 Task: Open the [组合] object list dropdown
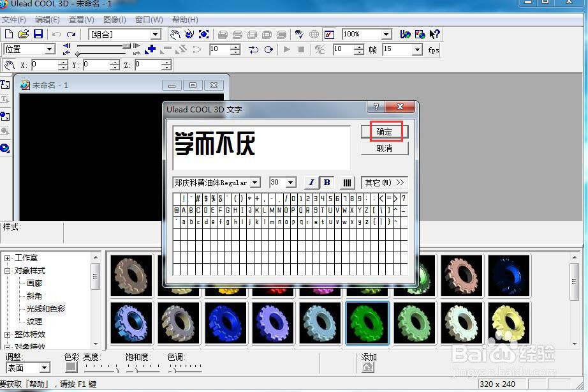[156, 34]
